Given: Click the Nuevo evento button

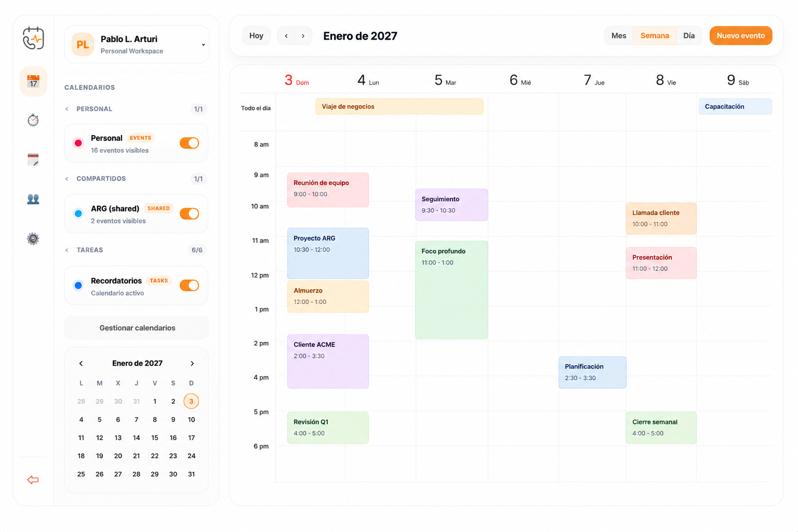Looking at the screenshot, I should click(x=741, y=36).
